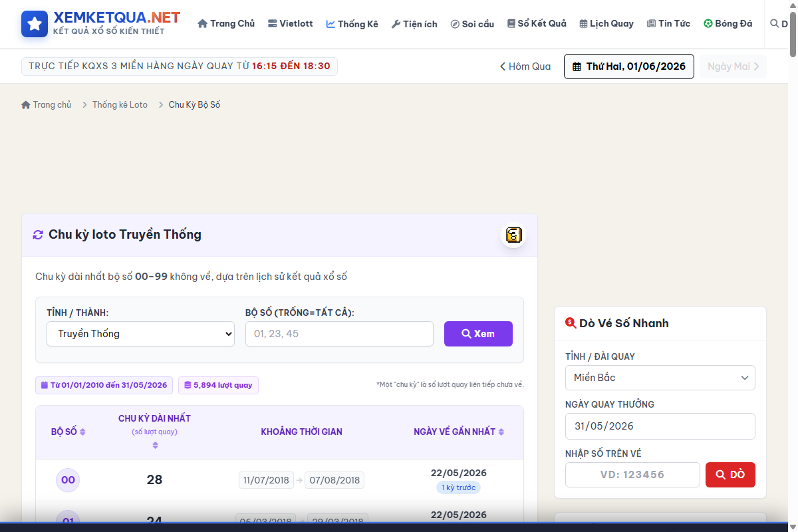Click the Chu kỳ loto Truyền Thống heading
798x532 pixels.
[125, 235]
